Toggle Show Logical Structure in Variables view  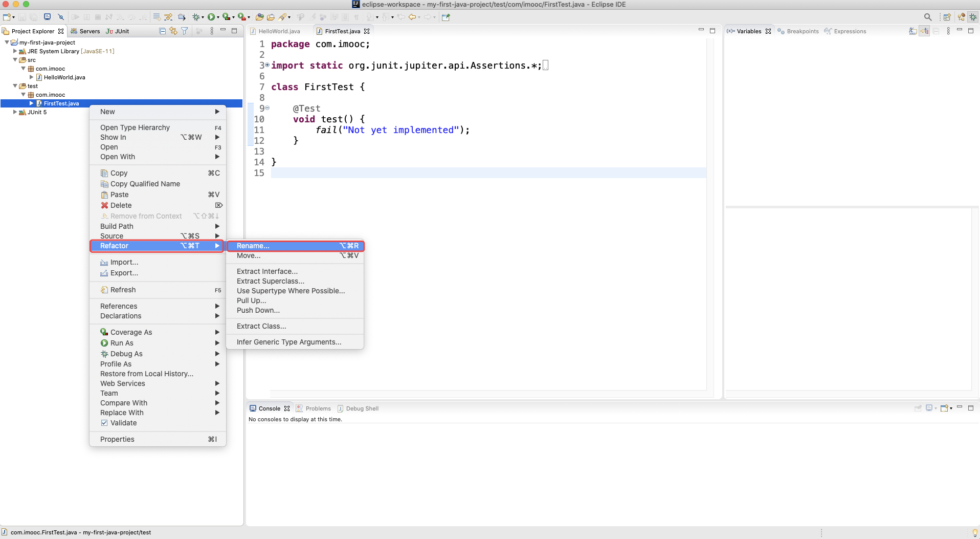coord(924,31)
